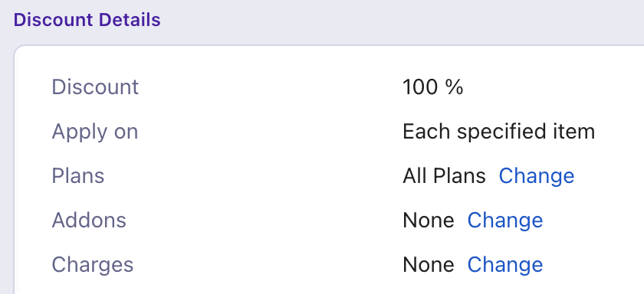Click the Plans field label
644x294 pixels.
point(77,176)
